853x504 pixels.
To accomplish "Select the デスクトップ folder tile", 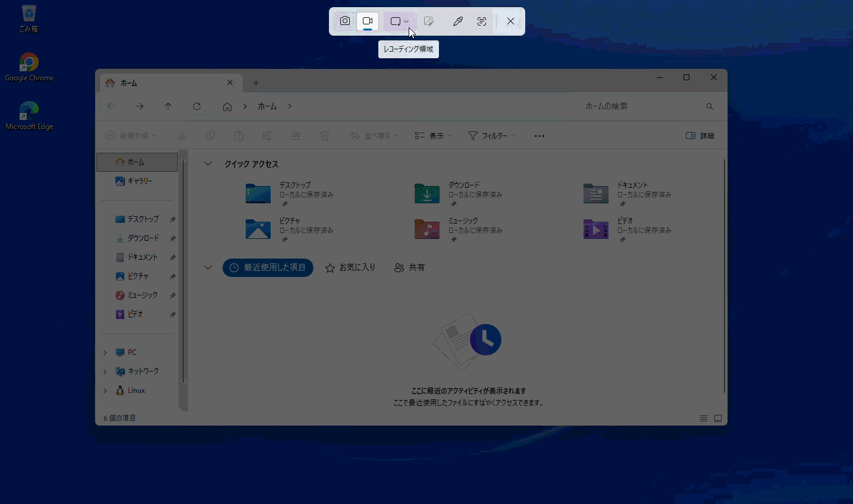I will (291, 194).
